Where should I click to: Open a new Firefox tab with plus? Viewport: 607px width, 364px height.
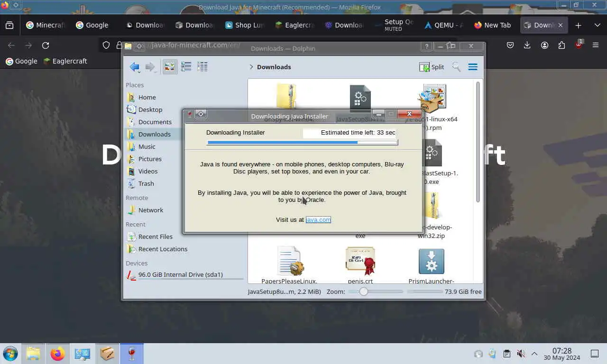pyautogui.click(x=578, y=25)
